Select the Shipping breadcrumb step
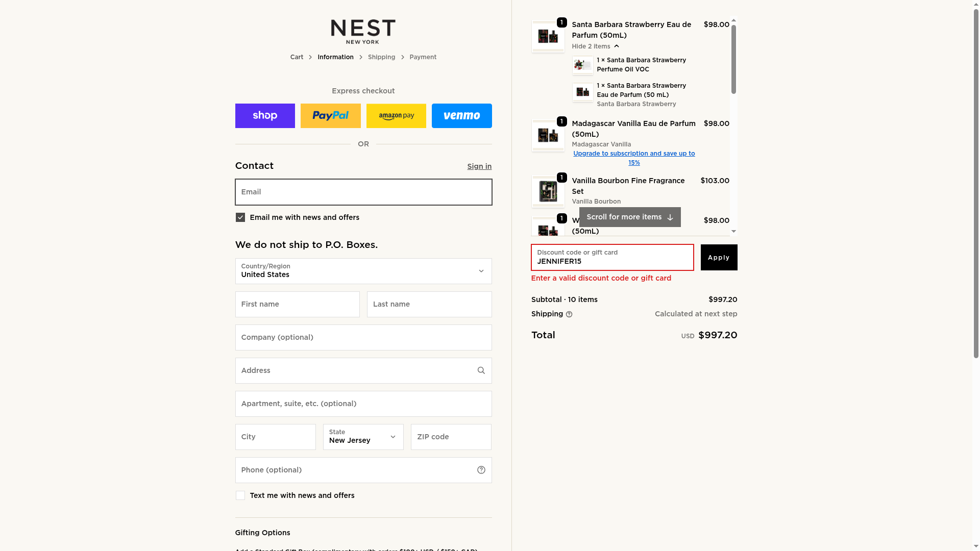980x551 pixels. pyautogui.click(x=381, y=57)
